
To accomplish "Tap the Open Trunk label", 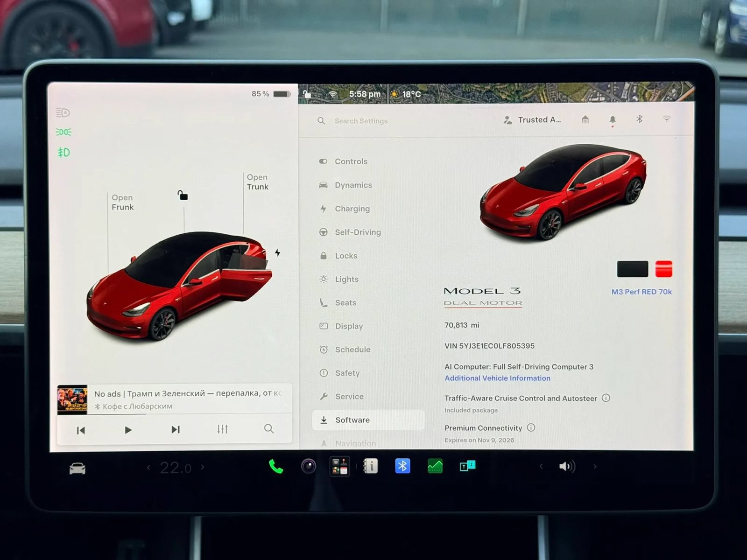I will point(258,182).
